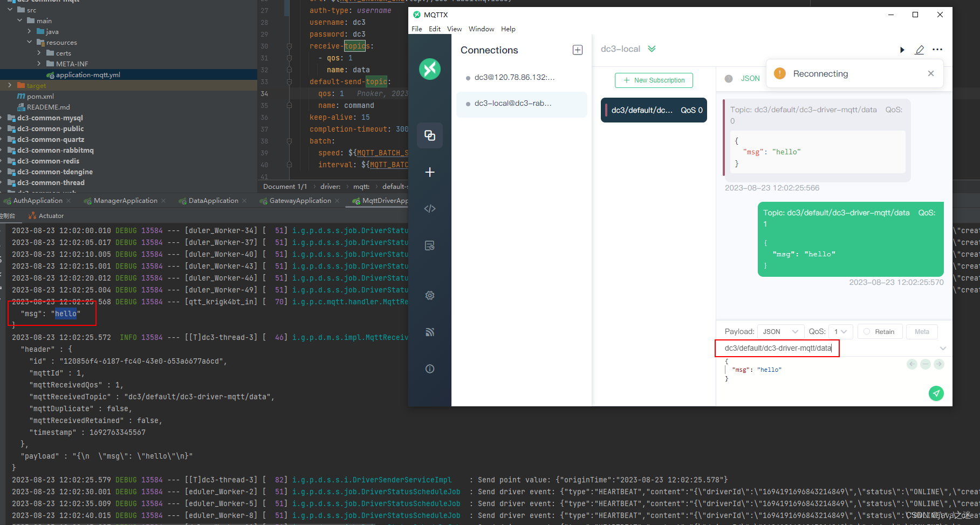Open the Edit menu in MQTTX
Image resolution: width=980 pixels, height=525 pixels.
click(435, 29)
